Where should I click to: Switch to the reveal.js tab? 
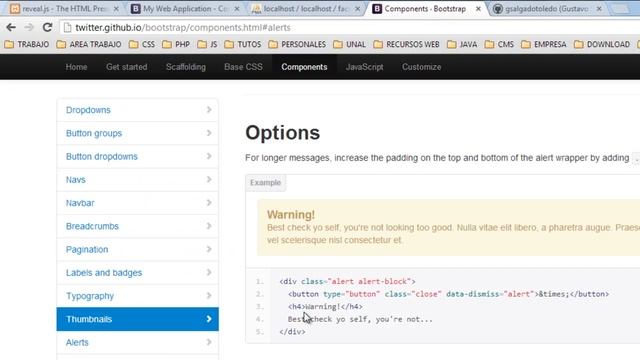tap(64, 9)
